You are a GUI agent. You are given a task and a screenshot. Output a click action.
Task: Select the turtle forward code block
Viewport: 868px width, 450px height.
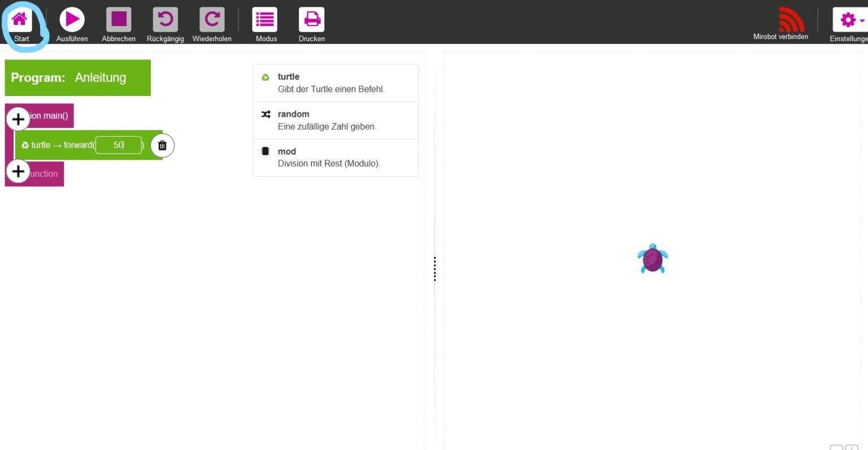click(57, 145)
